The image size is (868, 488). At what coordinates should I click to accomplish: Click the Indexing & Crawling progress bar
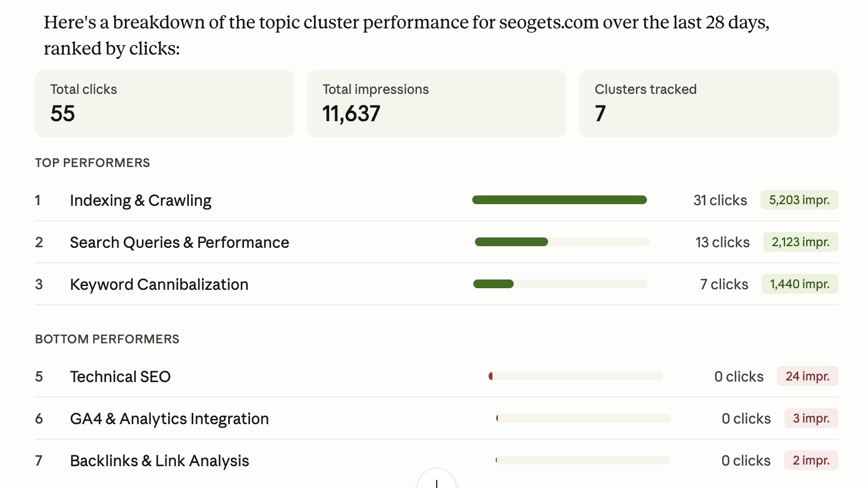(x=559, y=200)
